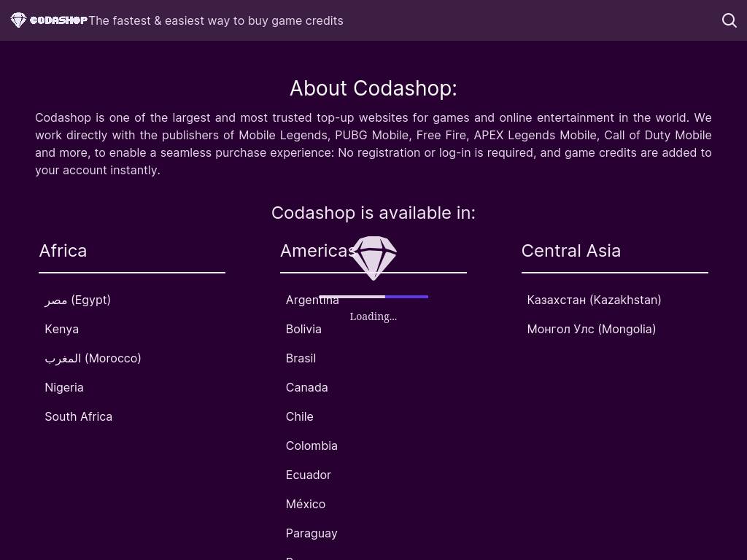Image resolution: width=747 pixels, height=560 pixels.
Task: Select the Kazakhstan link
Action: [x=594, y=300]
